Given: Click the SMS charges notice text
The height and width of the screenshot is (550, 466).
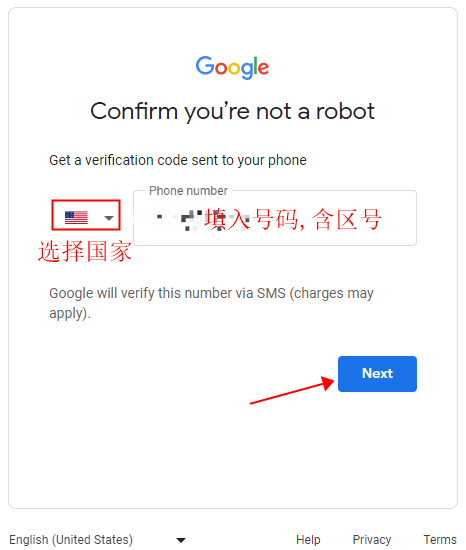Looking at the screenshot, I should point(211,303).
